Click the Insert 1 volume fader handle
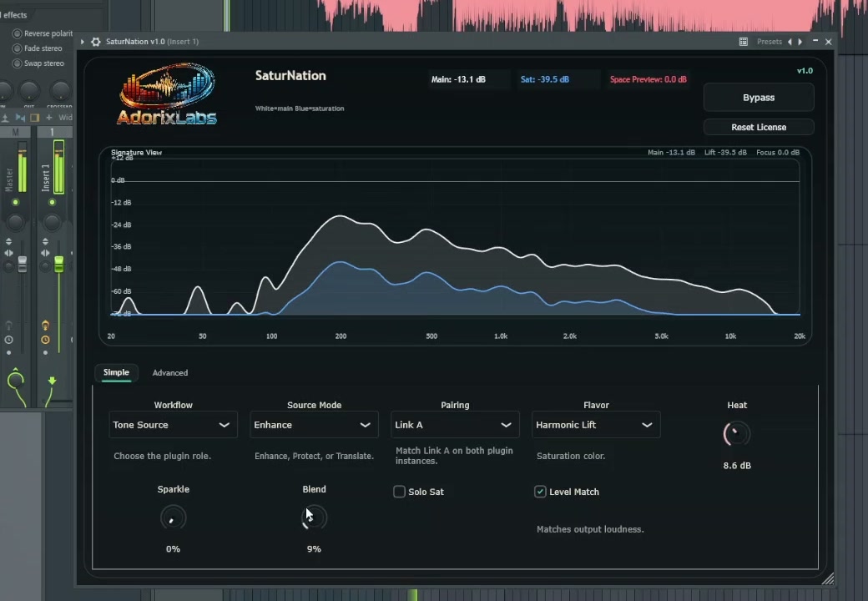 click(x=58, y=264)
